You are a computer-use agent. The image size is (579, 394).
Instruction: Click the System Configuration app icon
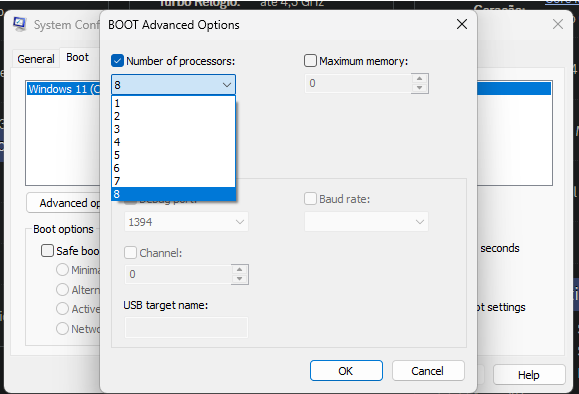(x=20, y=24)
